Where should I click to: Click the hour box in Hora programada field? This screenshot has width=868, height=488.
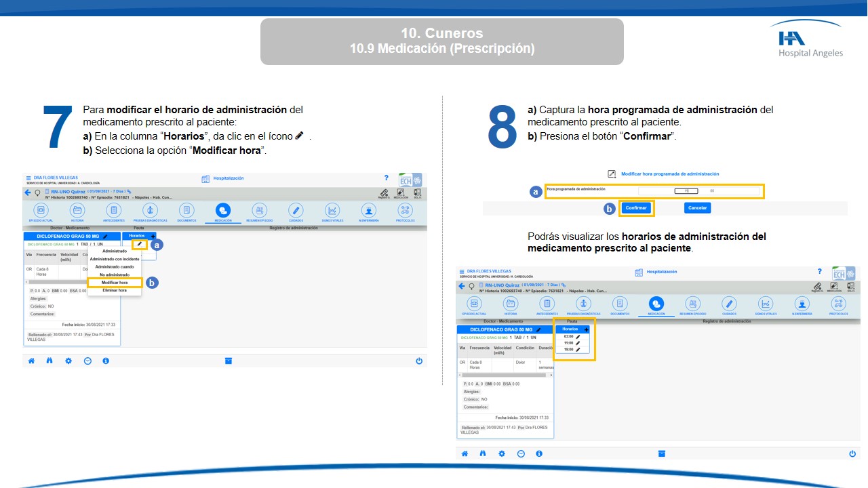point(686,191)
